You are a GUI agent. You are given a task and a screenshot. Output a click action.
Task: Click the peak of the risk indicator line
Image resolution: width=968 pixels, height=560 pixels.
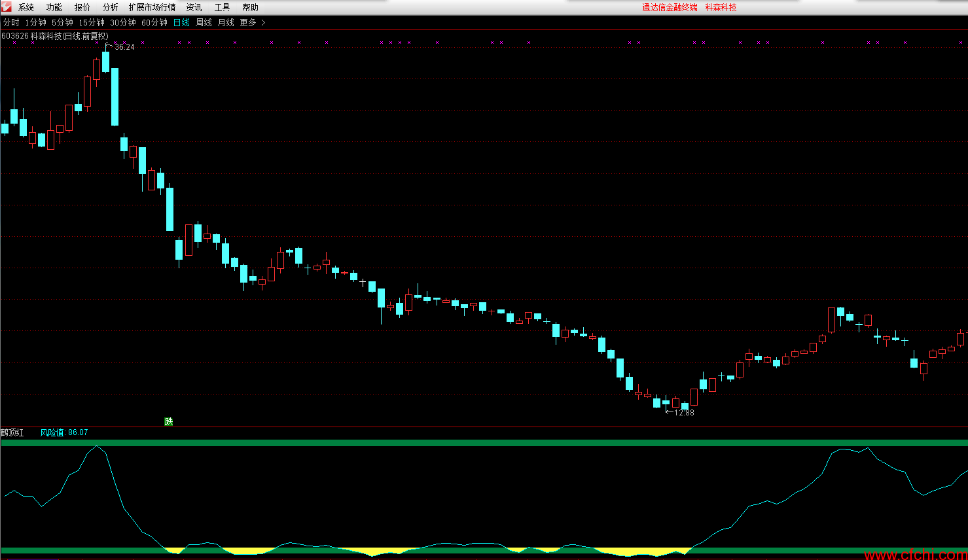97,446
